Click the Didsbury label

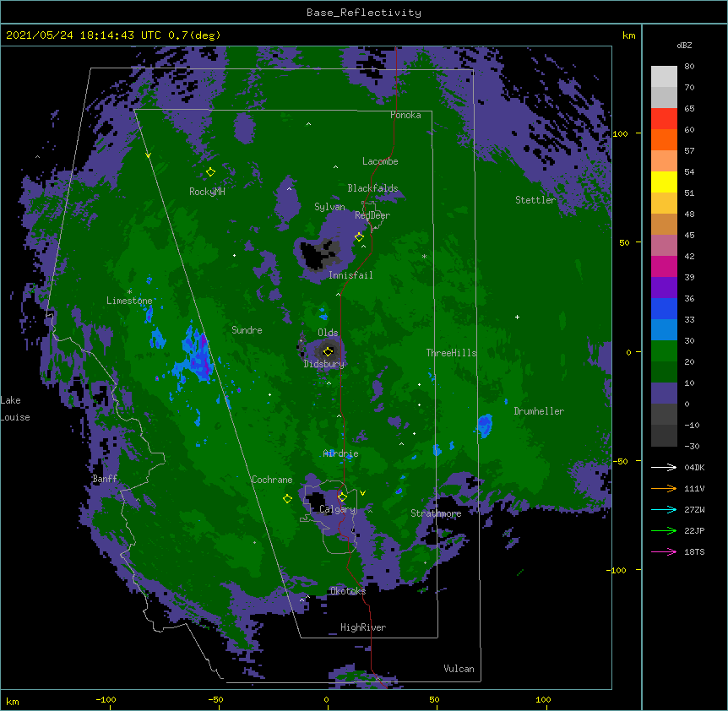324,364
